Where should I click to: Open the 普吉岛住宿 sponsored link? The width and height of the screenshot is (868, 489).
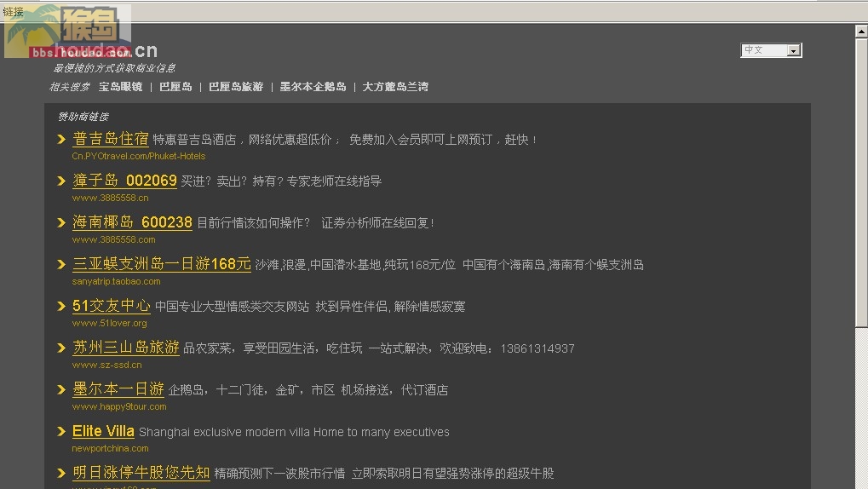click(110, 139)
